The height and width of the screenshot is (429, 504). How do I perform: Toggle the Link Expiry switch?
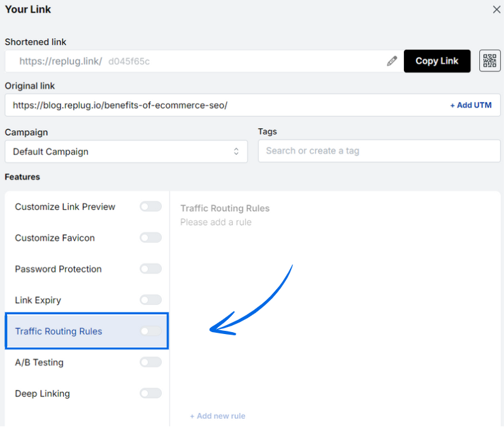click(x=150, y=300)
